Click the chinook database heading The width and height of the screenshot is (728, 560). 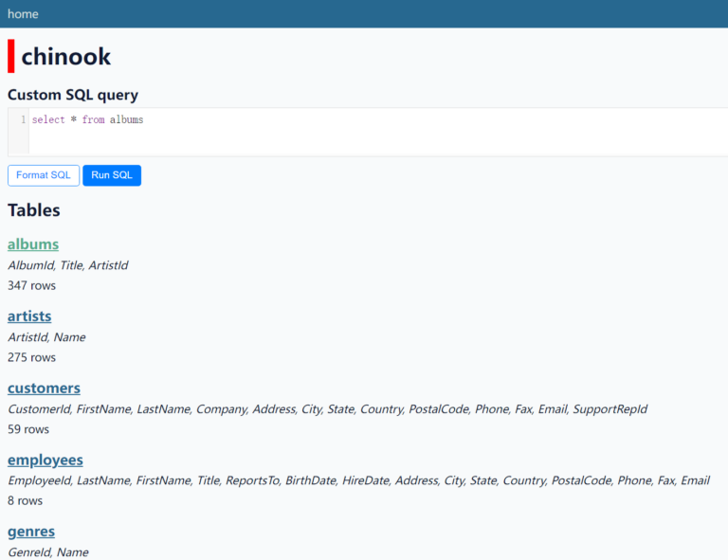[x=66, y=57]
